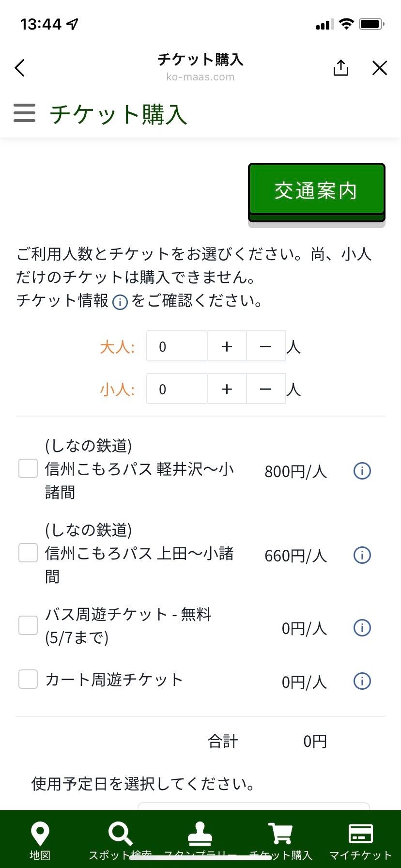
Task: Check the 上田〜小諸間 pass checkbox
Action: click(x=28, y=553)
